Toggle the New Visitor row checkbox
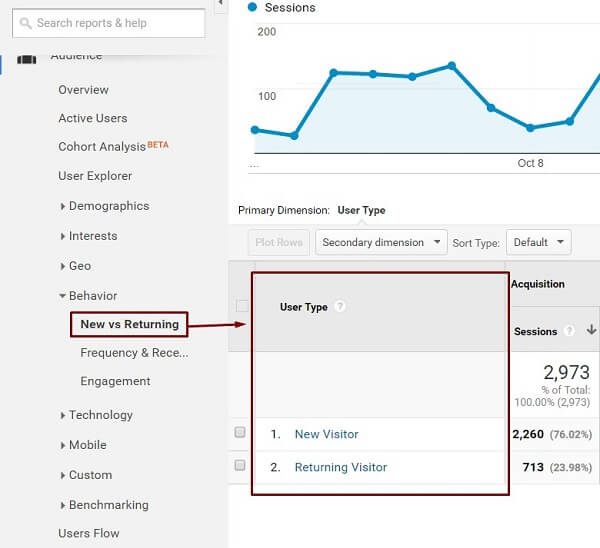The image size is (600, 548). point(239,433)
